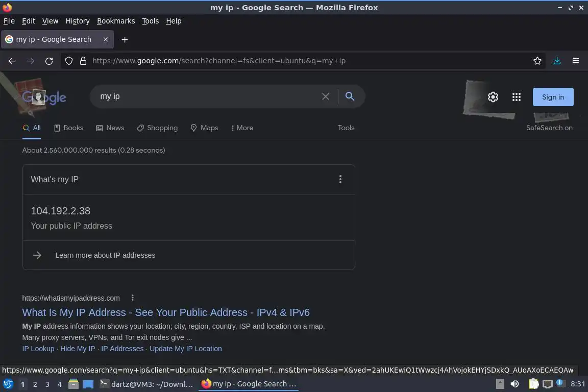The height and width of the screenshot is (392, 588).
Task: Go back to the previous page
Action: coord(12,61)
